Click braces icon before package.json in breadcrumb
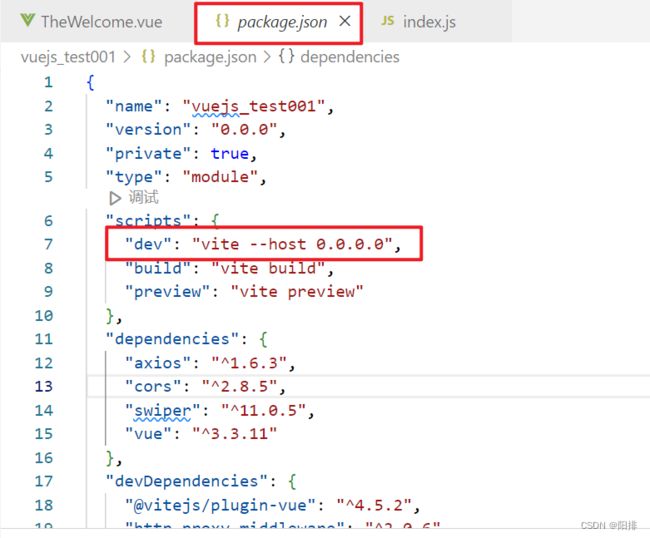Viewport: 650px width, 538px height. (x=149, y=57)
